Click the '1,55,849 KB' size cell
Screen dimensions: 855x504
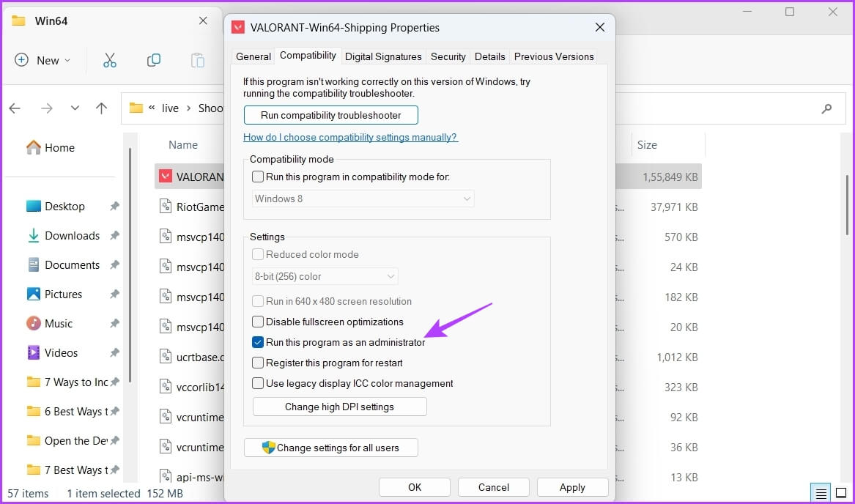(670, 177)
